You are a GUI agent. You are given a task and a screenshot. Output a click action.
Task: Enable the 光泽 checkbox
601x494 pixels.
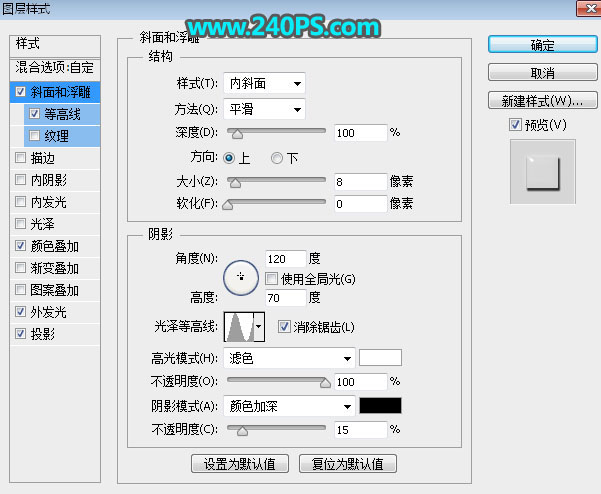coord(20,223)
